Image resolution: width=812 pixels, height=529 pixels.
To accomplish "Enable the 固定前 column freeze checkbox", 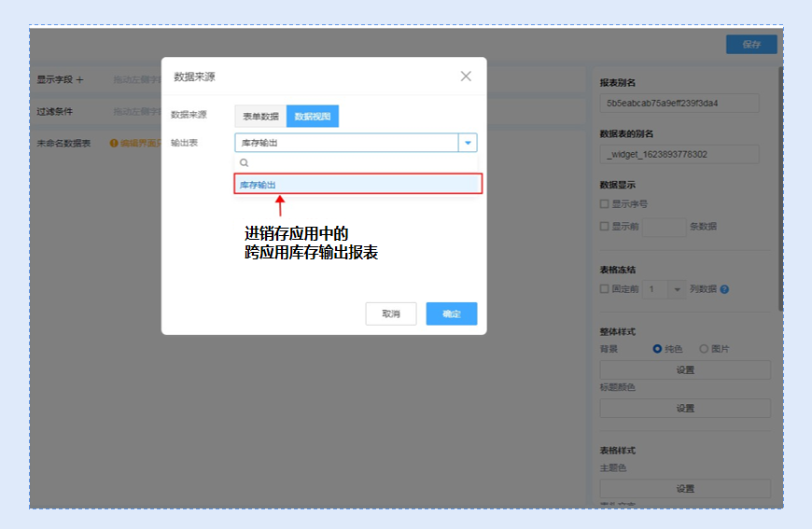I will click(604, 289).
